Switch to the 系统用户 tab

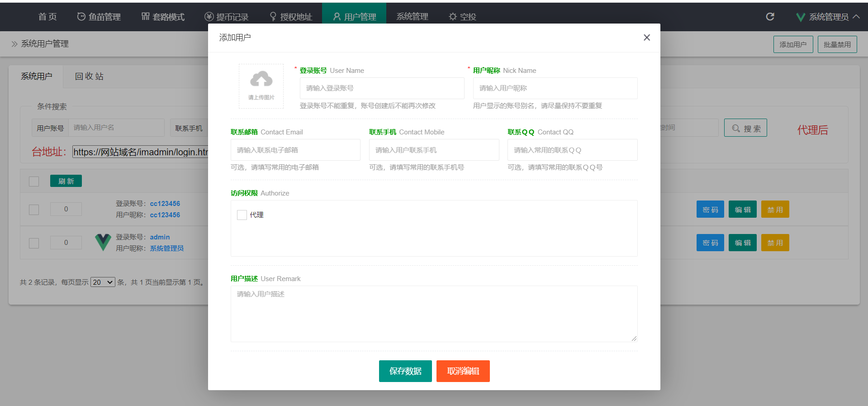click(36, 76)
